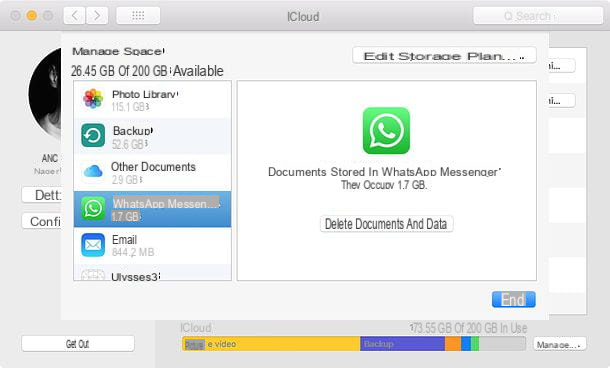Click the green storage bar segment

pos(475,344)
